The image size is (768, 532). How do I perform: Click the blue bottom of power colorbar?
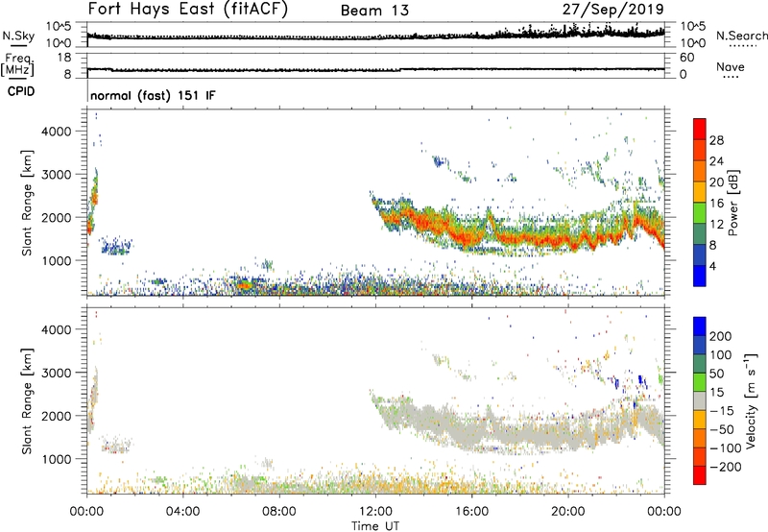click(x=700, y=276)
